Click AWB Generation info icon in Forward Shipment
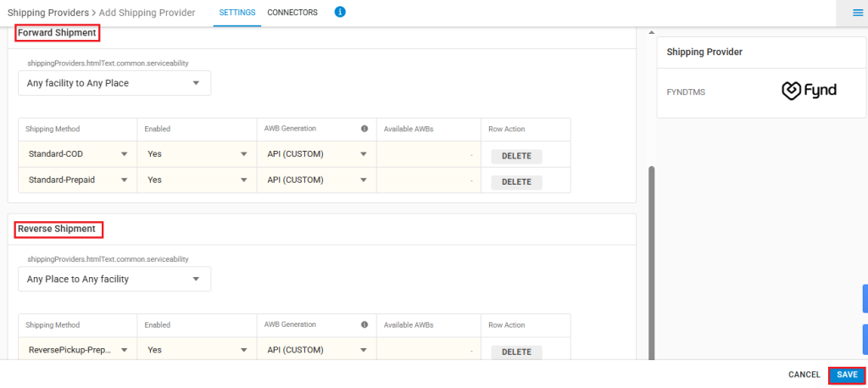This screenshot has height=388, width=868. [x=364, y=129]
